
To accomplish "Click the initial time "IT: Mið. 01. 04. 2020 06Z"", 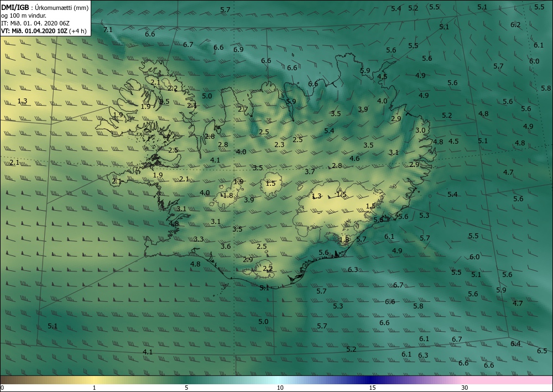I will coord(35,23).
